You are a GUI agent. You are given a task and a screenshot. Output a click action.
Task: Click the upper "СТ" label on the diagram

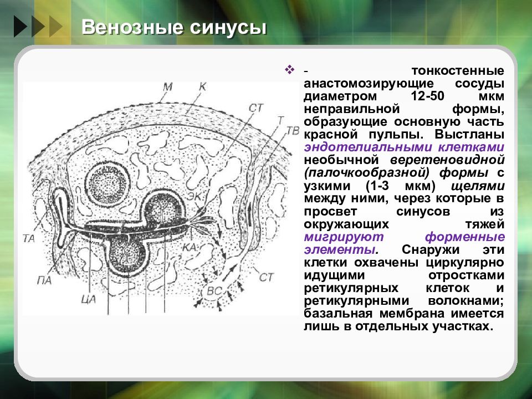click(x=256, y=108)
